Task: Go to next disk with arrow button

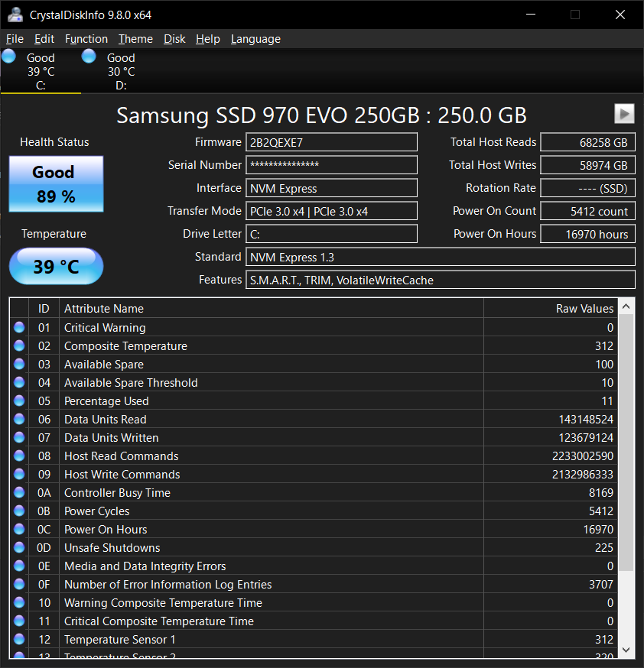Action: pos(624,114)
